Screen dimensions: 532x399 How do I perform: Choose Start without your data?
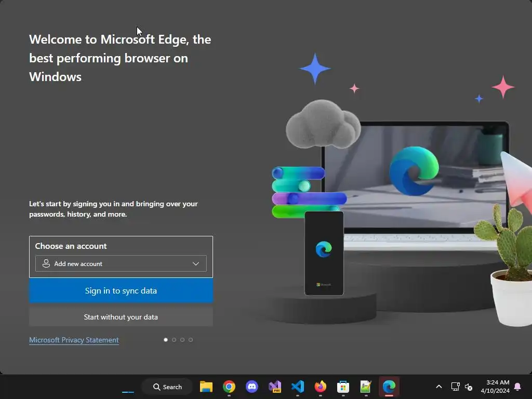(121, 317)
